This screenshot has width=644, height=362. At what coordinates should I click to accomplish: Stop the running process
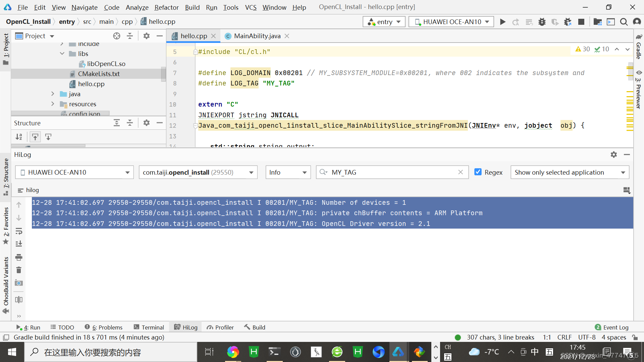point(581,22)
